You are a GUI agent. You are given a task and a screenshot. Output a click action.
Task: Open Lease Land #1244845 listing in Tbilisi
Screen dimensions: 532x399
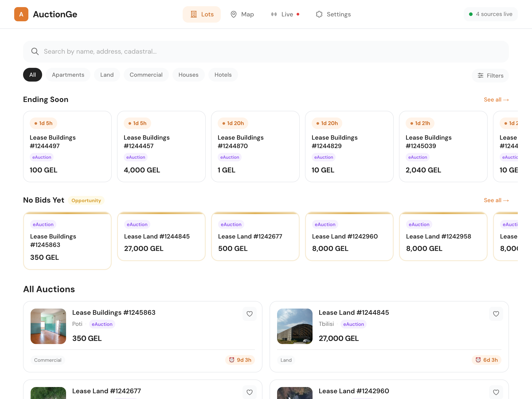click(354, 312)
